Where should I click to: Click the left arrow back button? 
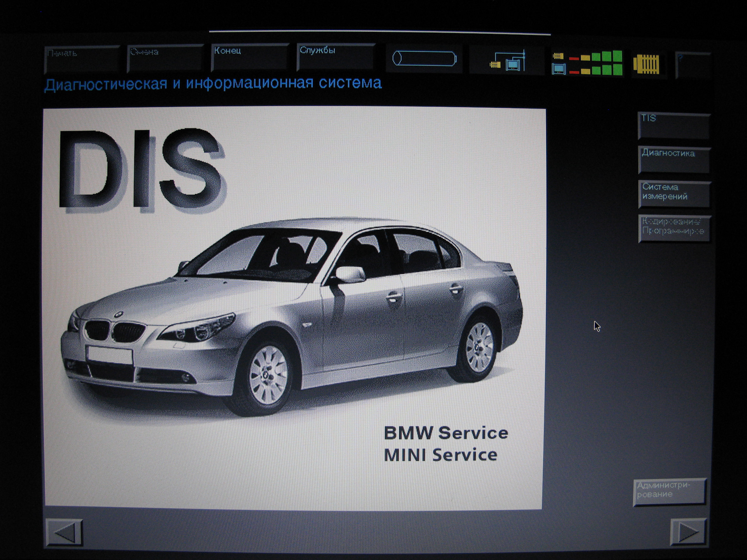[x=65, y=532]
